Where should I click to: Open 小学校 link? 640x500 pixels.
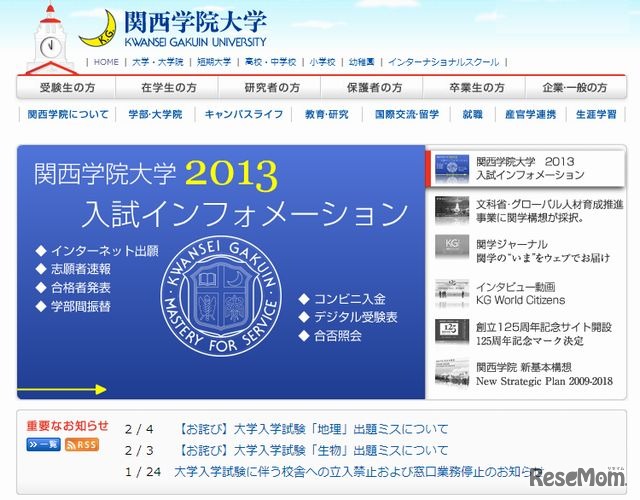pyautogui.click(x=322, y=62)
